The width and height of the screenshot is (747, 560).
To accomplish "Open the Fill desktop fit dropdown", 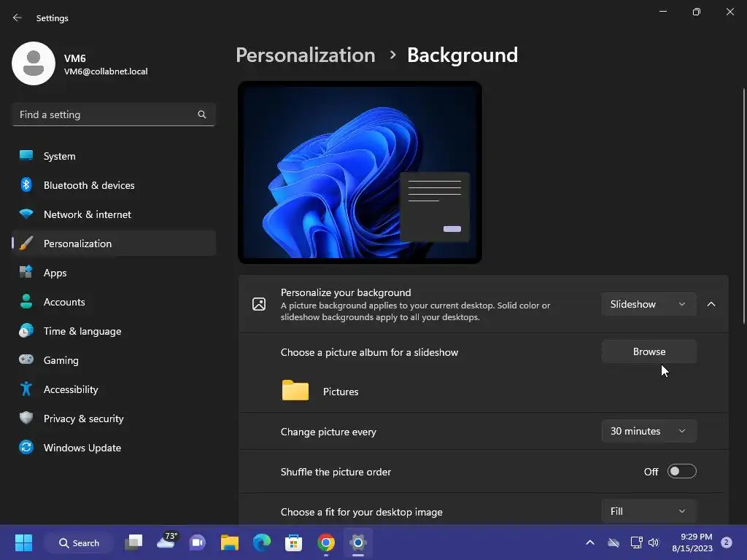I will tap(649, 511).
